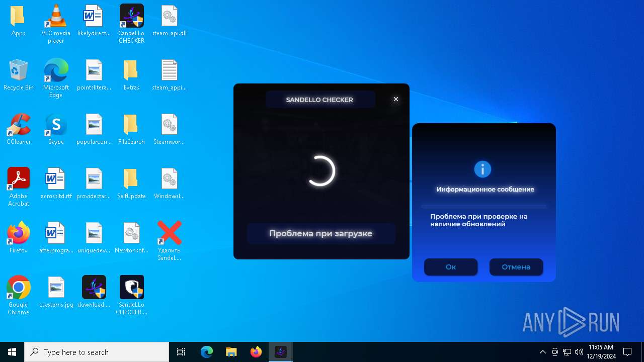
Task: Open the taskbar clock and calendar
Action: (x=601, y=352)
